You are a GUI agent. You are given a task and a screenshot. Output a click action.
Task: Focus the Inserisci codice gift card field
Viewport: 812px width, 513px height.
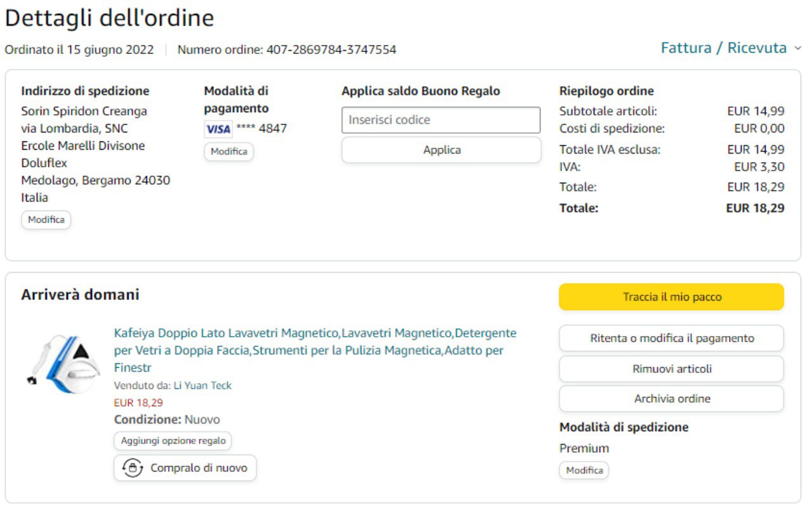[x=441, y=120]
